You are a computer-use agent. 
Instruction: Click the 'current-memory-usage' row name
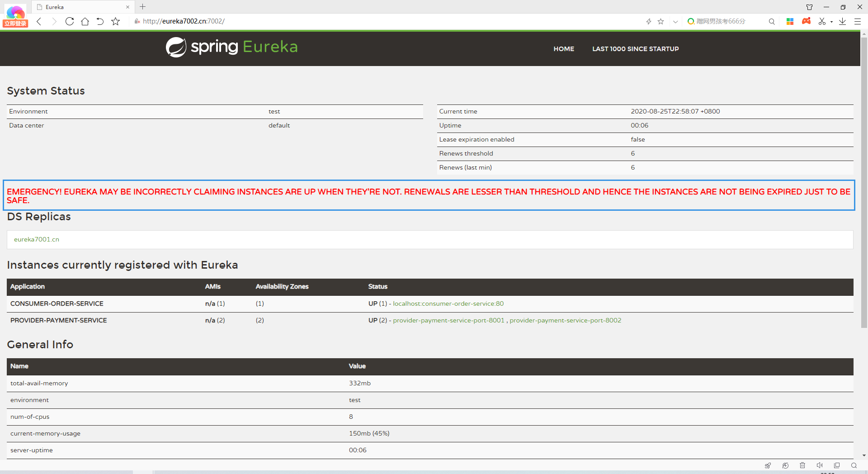coord(45,434)
